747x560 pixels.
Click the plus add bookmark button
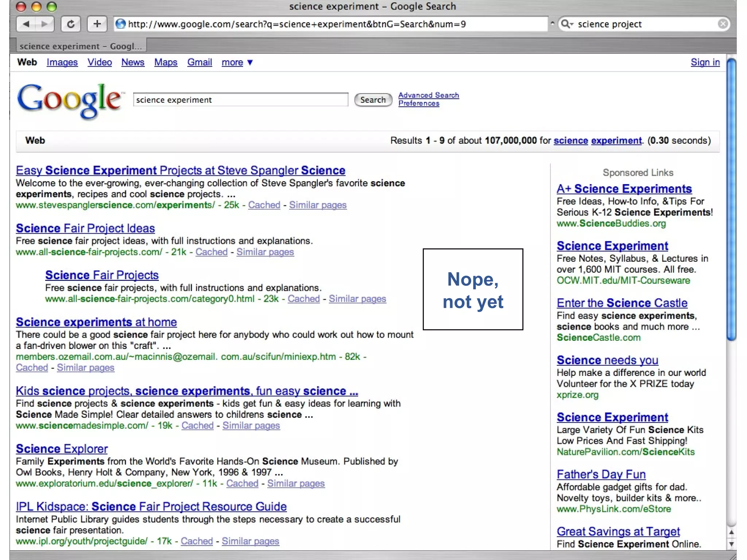pos(97,24)
